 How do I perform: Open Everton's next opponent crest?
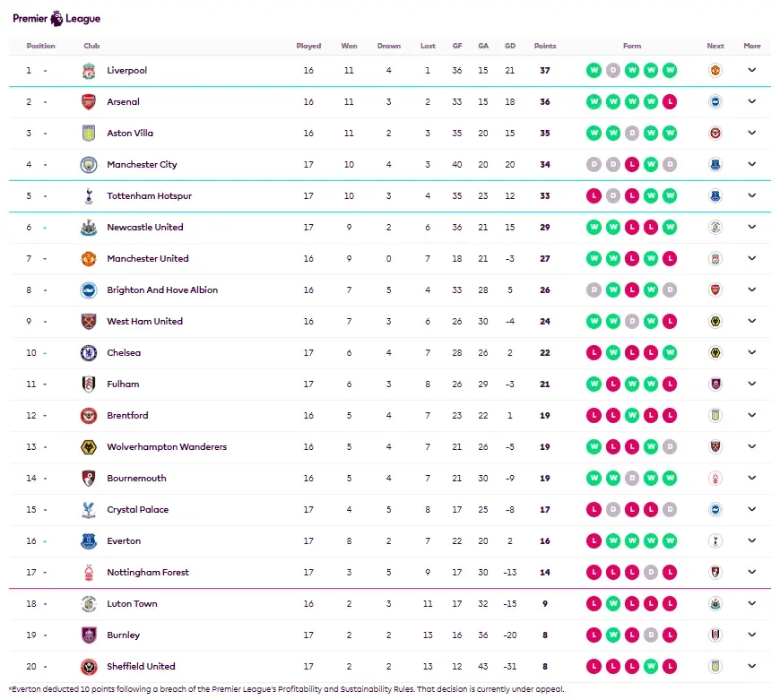click(x=715, y=541)
